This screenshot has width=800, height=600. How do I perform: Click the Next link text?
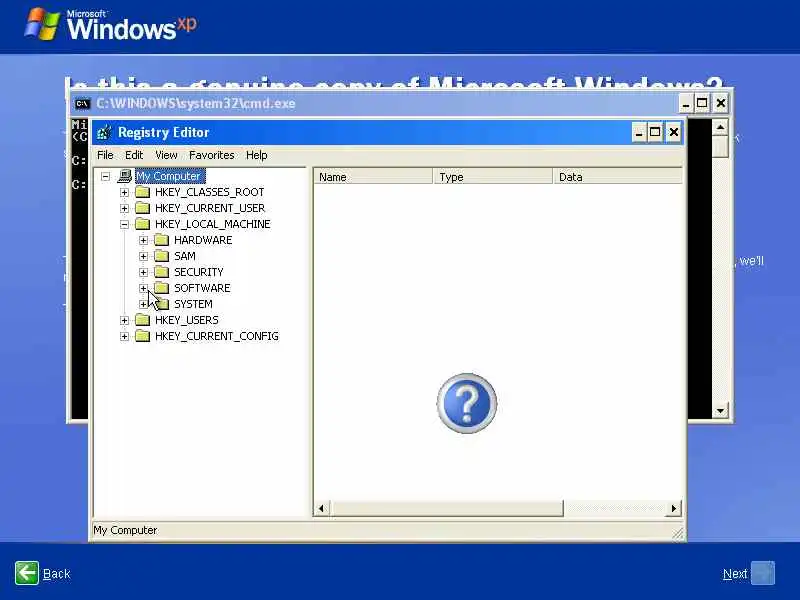pos(735,574)
